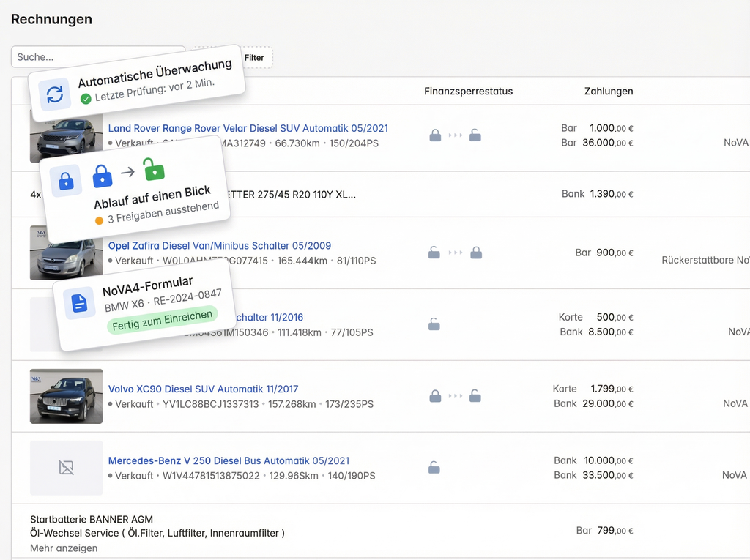The width and height of the screenshot is (750, 560).
Task: Click the missing-image placeholder for Mercedes-Benz V 250
Action: 66,468
